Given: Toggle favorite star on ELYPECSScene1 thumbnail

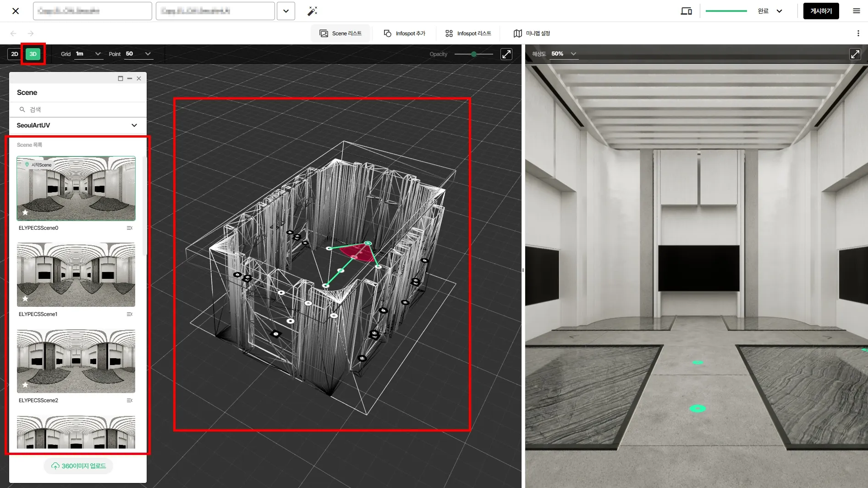Looking at the screenshot, I should (25, 299).
